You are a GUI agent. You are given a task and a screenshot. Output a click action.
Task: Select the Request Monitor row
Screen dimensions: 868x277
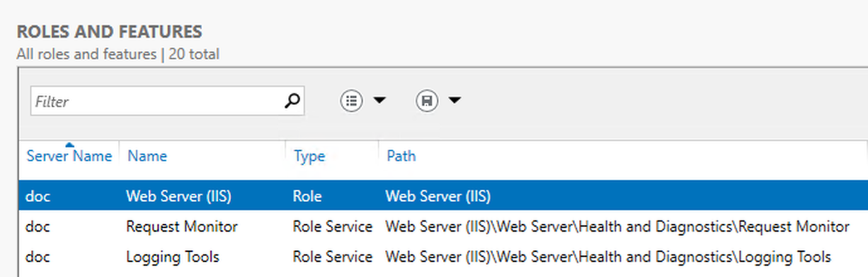click(x=443, y=227)
